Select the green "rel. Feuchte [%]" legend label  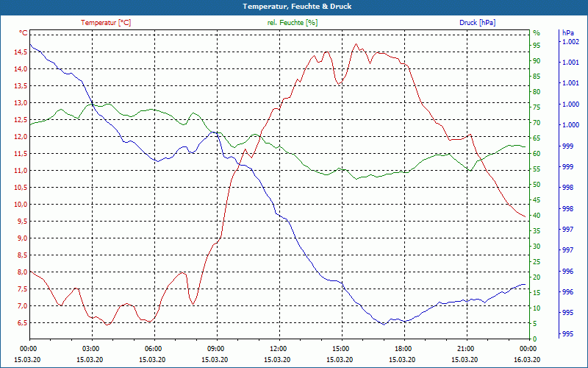293,23
